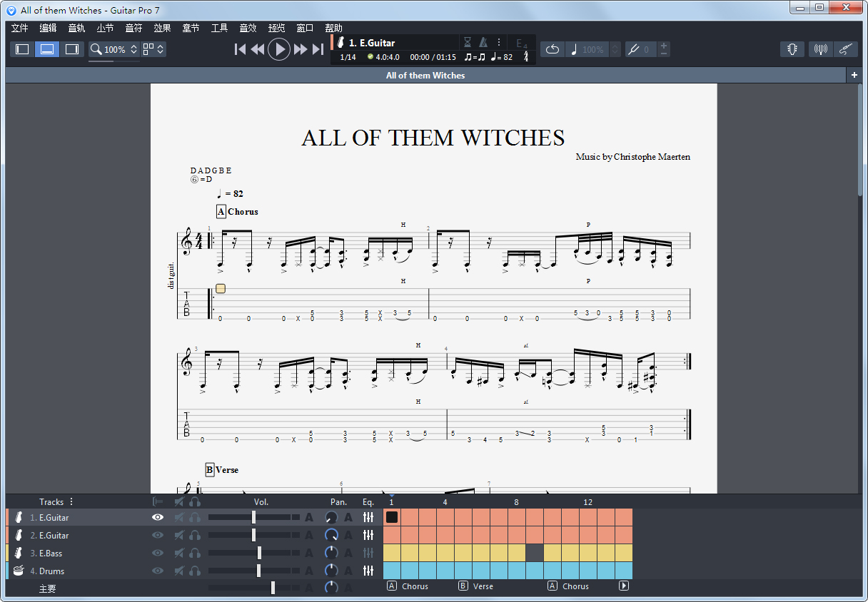Click the Drums track instrument icon

click(19, 571)
